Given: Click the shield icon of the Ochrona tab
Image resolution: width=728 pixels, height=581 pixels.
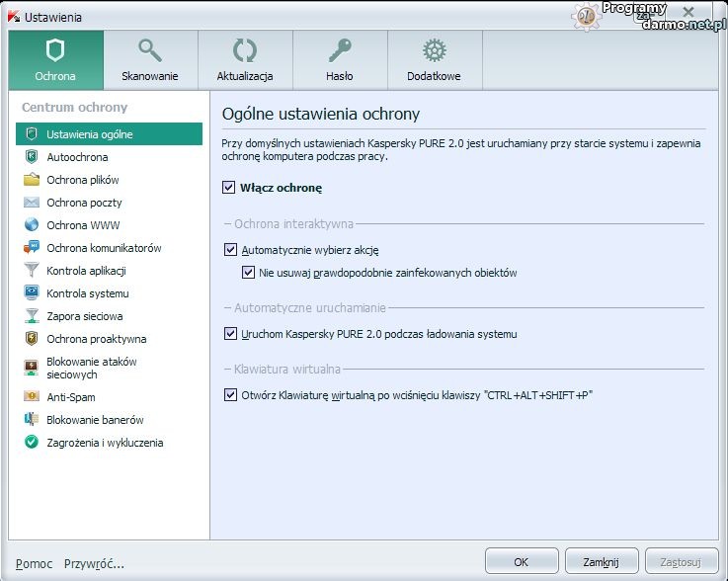Looking at the screenshot, I should tap(55, 50).
